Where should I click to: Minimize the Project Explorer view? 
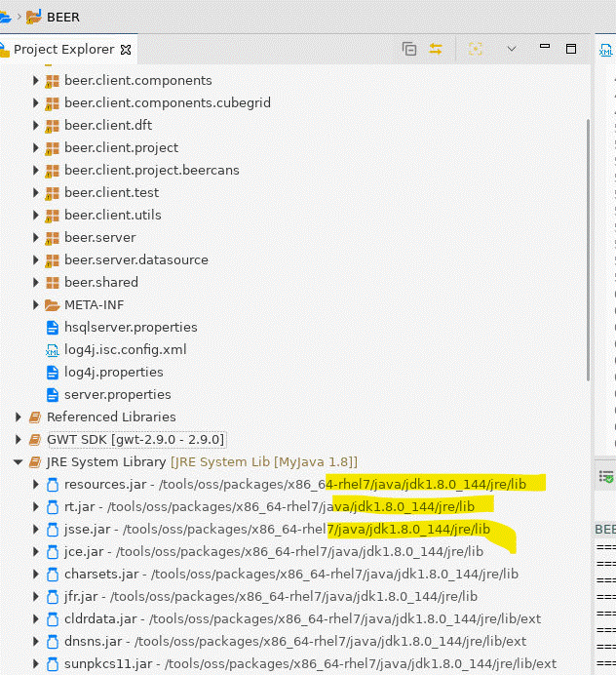[545, 46]
